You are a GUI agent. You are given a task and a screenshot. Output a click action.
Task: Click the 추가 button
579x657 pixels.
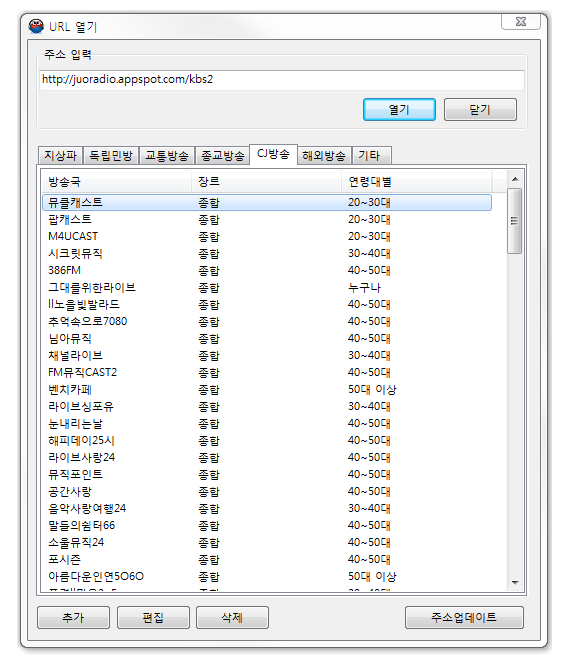click(x=73, y=618)
